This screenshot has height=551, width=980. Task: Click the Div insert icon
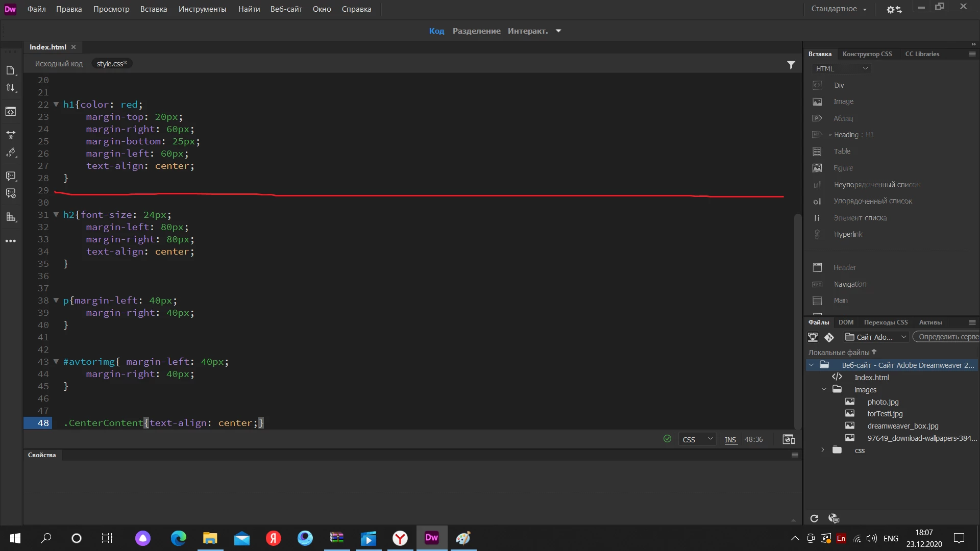817,85
